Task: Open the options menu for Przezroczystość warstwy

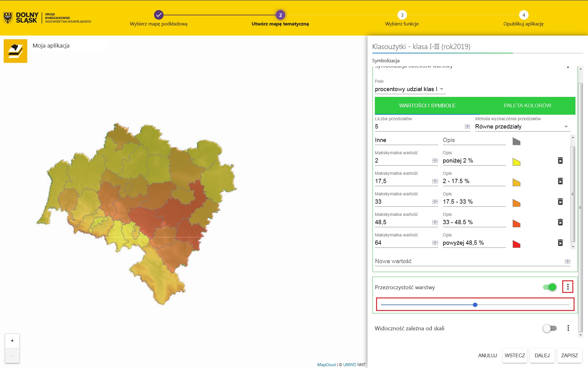Action: pyautogui.click(x=568, y=287)
